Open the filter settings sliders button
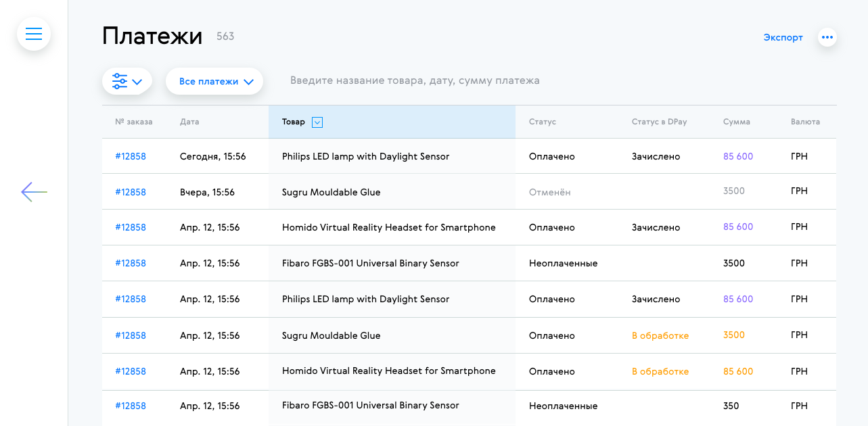 coord(127,81)
